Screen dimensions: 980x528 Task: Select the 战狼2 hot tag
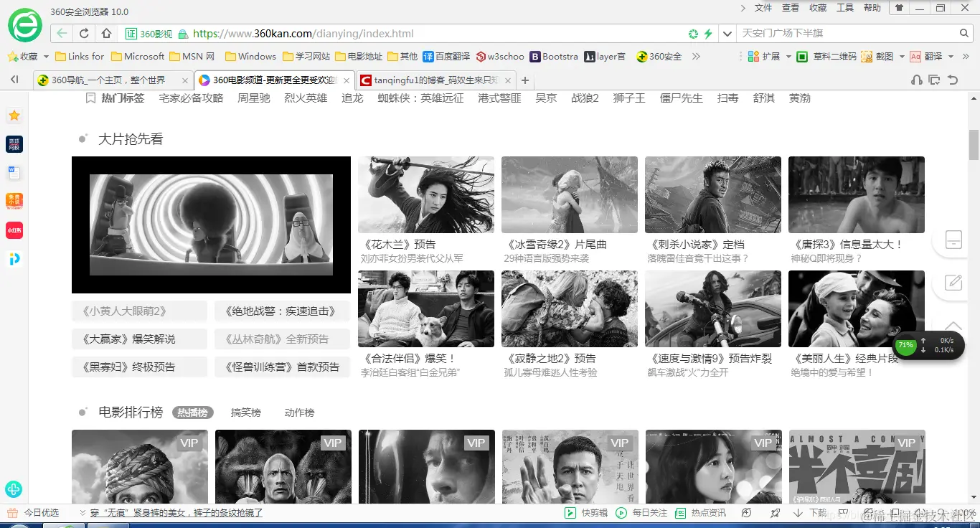coord(585,98)
